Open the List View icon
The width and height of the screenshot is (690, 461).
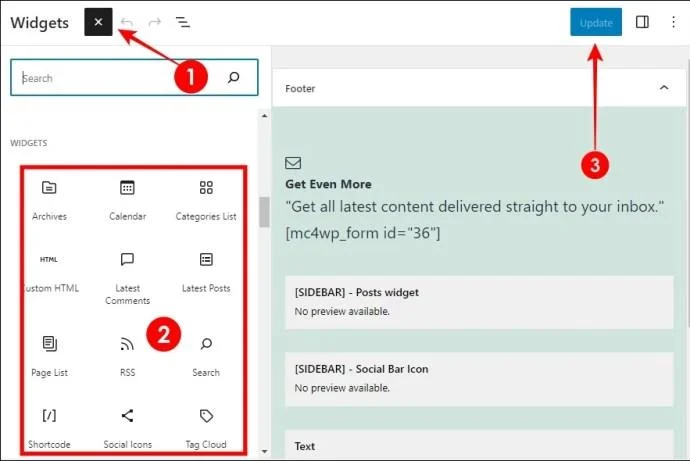coord(183,22)
